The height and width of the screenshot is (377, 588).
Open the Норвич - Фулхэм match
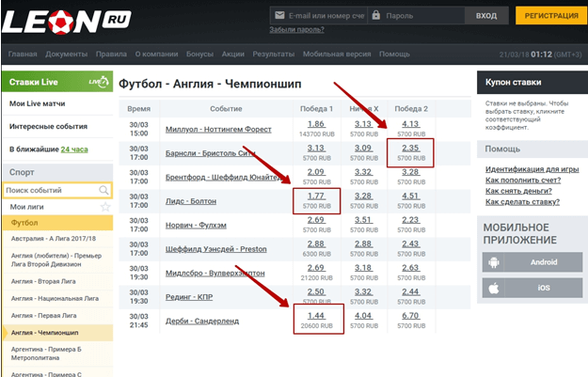point(196,226)
